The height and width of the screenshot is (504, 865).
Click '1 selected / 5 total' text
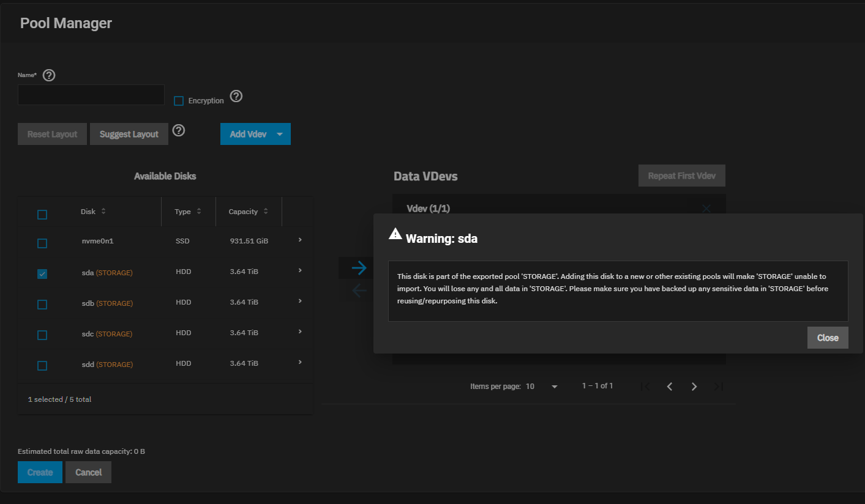(x=59, y=399)
